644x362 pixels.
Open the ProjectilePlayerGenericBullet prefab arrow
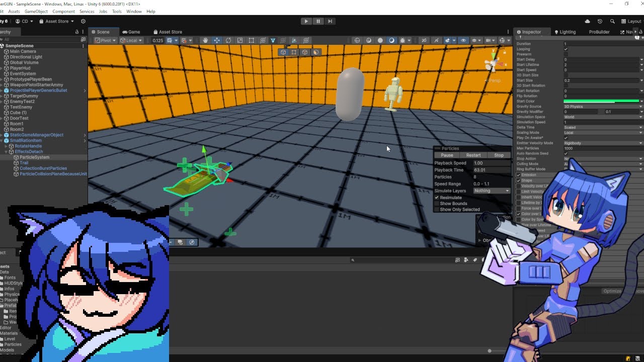pyautogui.click(x=85, y=90)
